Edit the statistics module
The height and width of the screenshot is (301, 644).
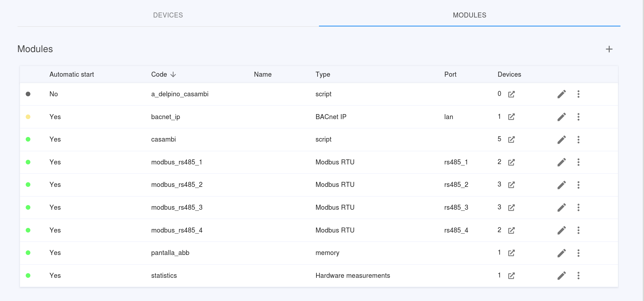561,276
